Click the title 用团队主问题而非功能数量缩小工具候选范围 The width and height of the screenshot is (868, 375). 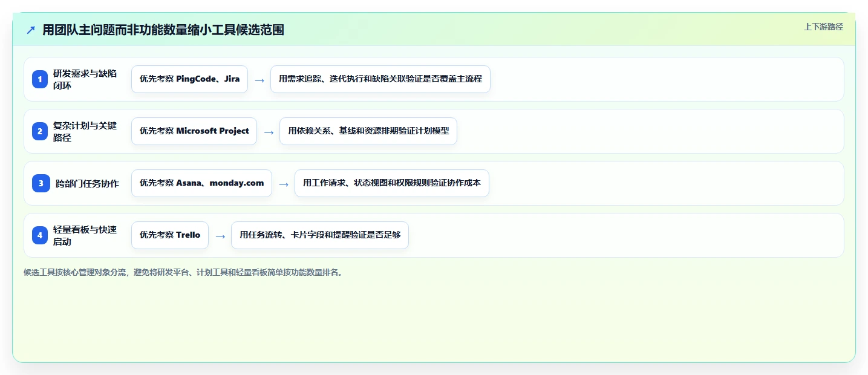(163, 30)
